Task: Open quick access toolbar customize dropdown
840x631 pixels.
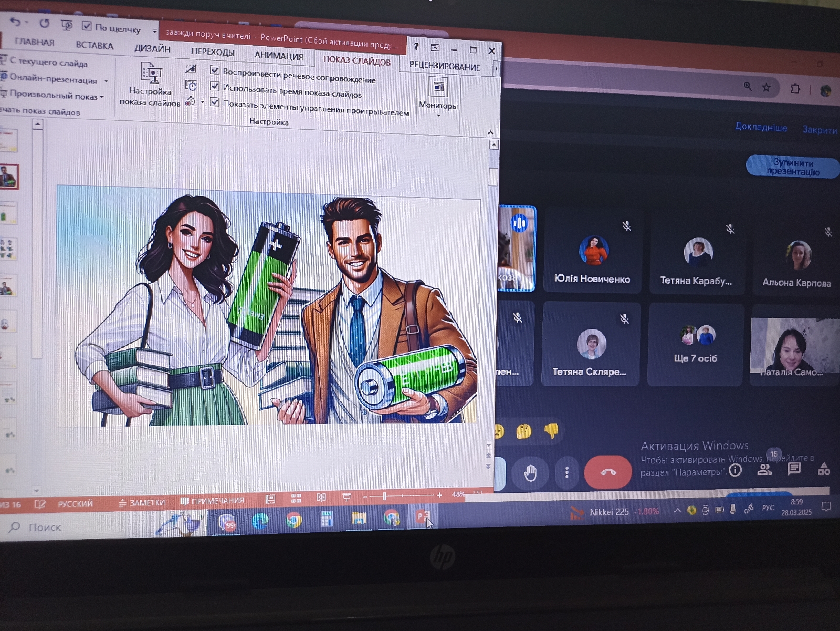Action: [154, 31]
